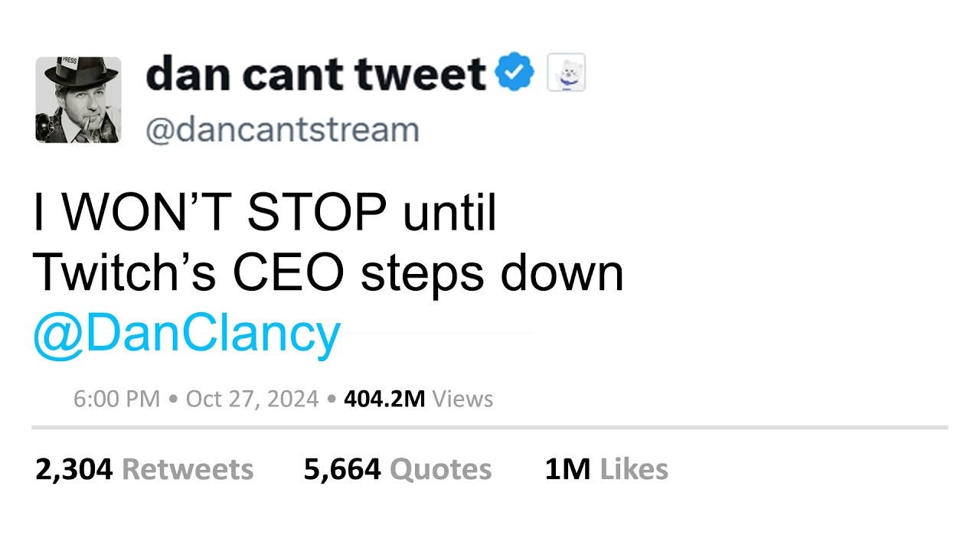
Task: Click the 2,304 retweet count number
Action: [x=74, y=469]
